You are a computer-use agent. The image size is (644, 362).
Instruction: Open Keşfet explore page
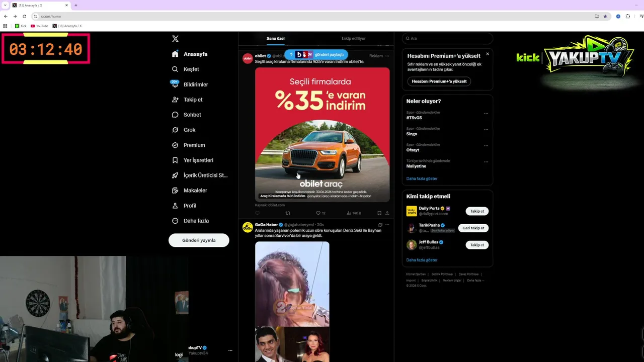pos(185,69)
